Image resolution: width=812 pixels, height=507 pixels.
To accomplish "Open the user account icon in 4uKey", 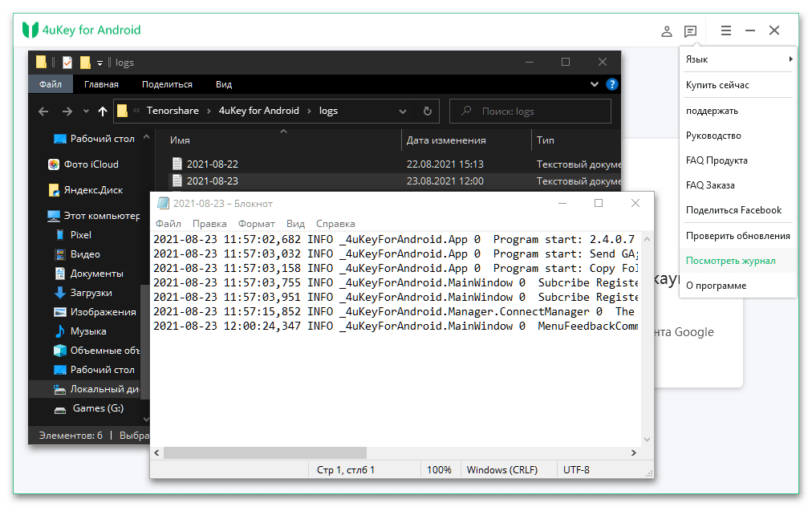I will point(667,31).
